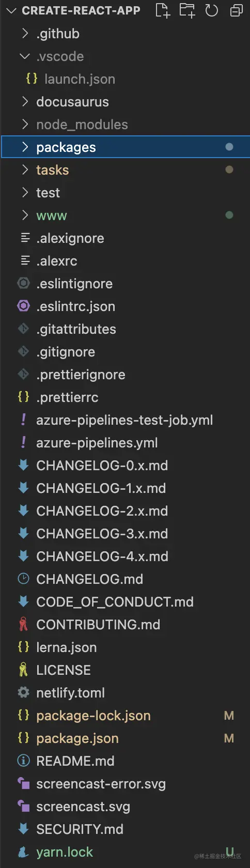Click the New Folder icon
The image size is (250, 868).
[x=187, y=10]
